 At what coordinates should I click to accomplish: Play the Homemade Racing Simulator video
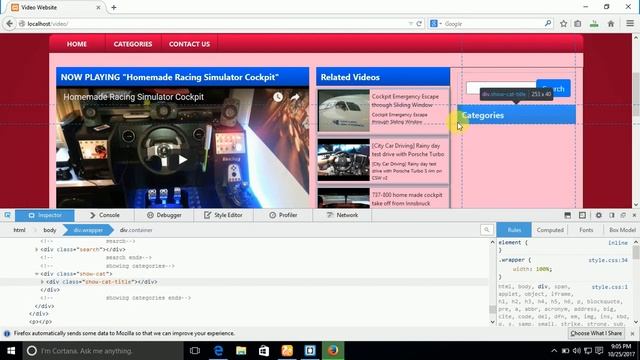(182, 160)
